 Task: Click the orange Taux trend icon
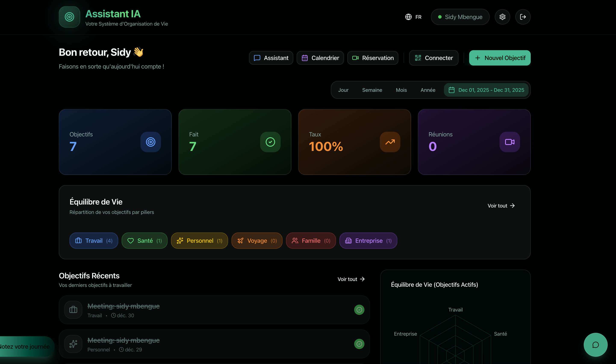tap(390, 142)
